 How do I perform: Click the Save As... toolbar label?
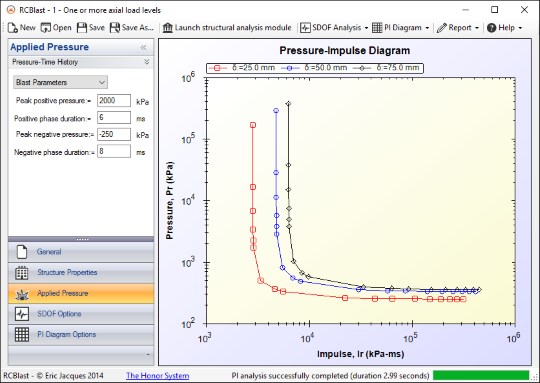tap(138, 28)
